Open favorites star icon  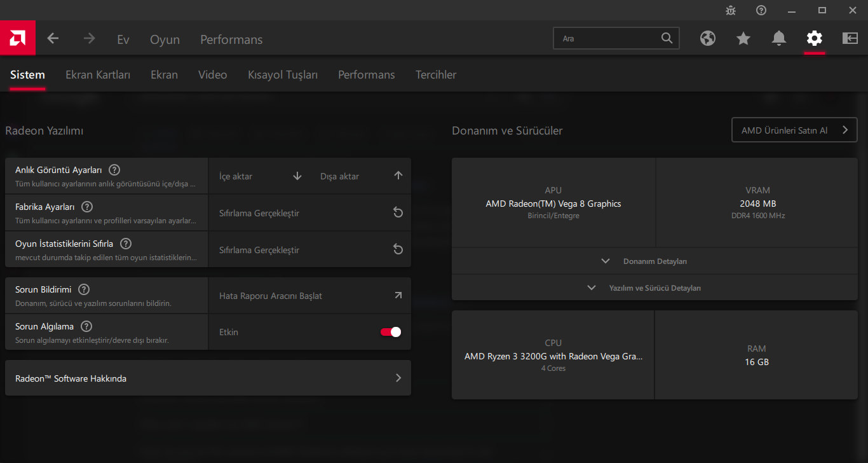click(743, 39)
